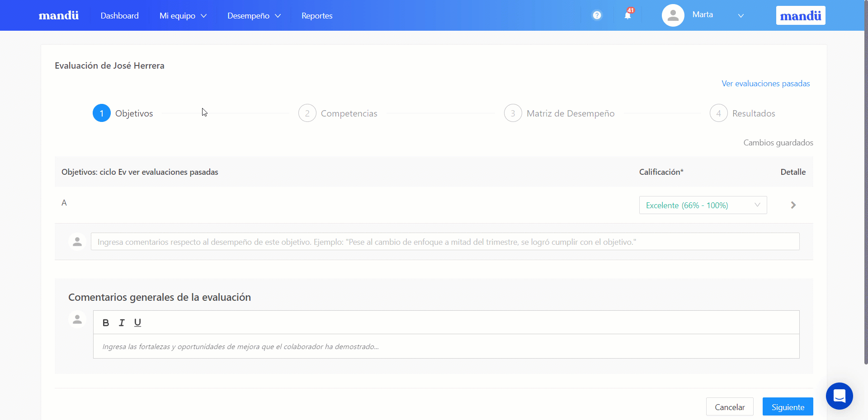The width and height of the screenshot is (868, 420).
Task: Open notifications bell with 41 badge
Action: pyautogui.click(x=628, y=15)
